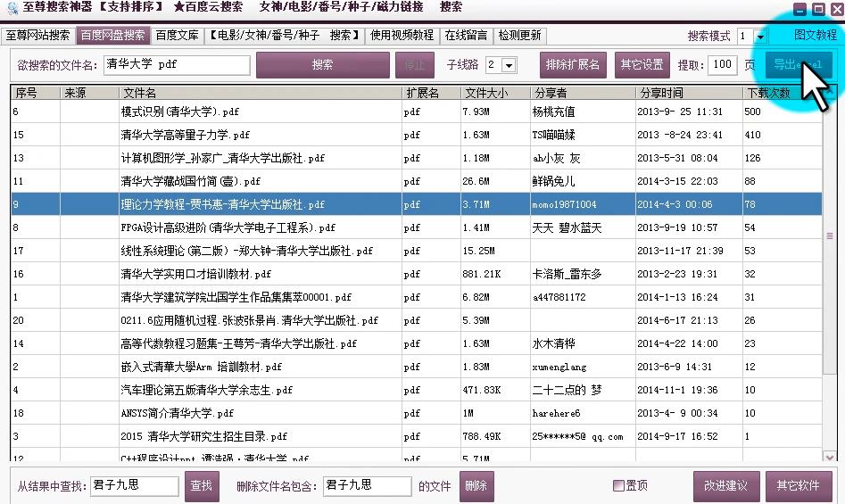
Task: Sort by 分享时间 column header
Action: (689, 93)
